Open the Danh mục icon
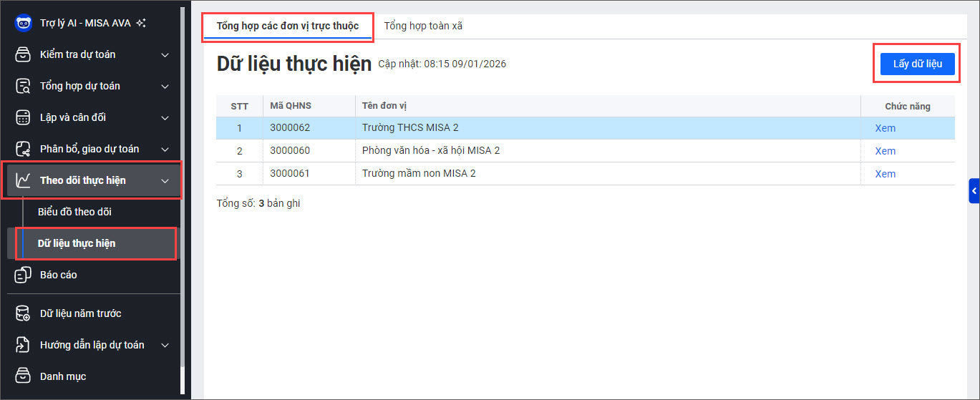The height and width of the screenshot is (400, 980). click(24, 376)
